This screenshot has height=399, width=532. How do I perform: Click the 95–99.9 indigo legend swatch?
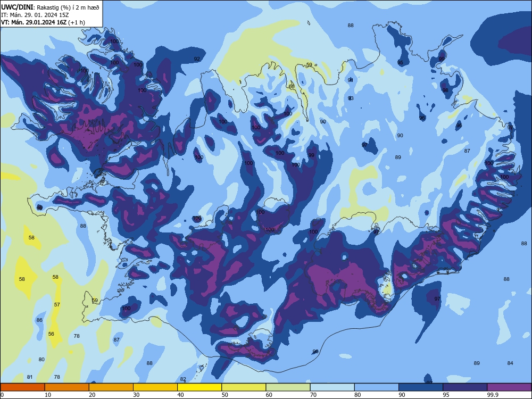click(x=465, y=387)
